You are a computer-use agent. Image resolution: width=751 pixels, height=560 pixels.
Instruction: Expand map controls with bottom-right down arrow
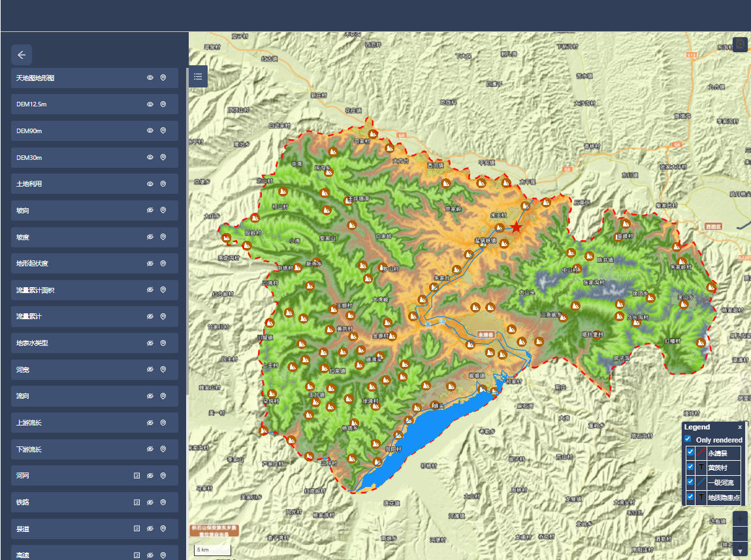click(740, 552)
